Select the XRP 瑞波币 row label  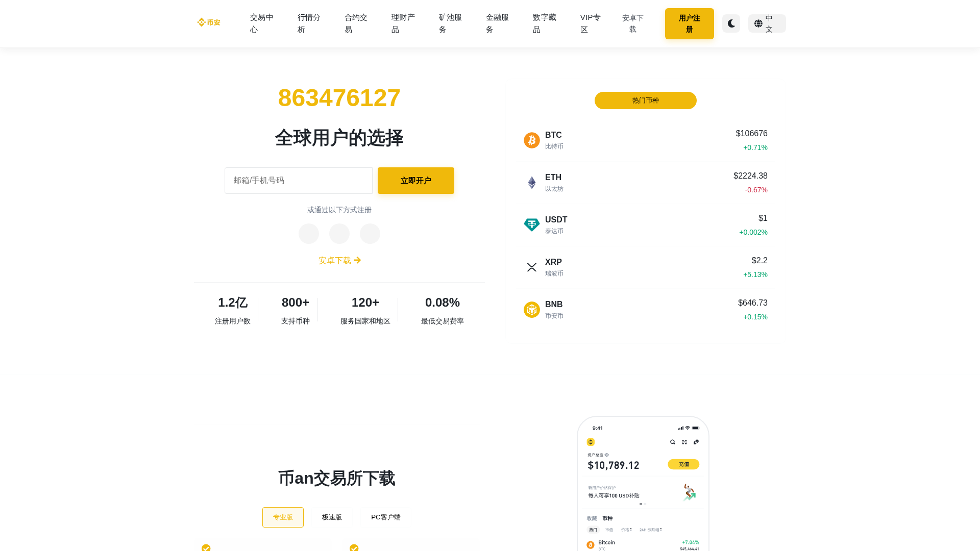point(554,267)
